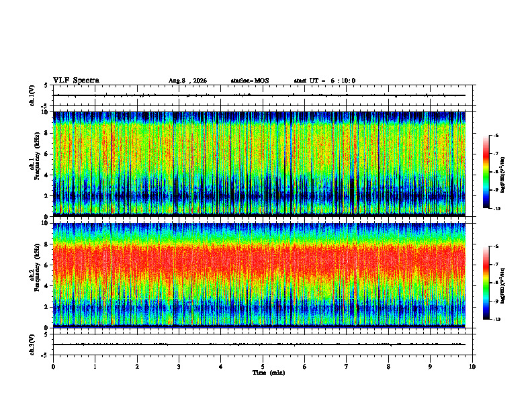Viewport: 532px width, 411px height.
Task: Click the ch.2 frequency tick label 2
Action: (46, 307)
